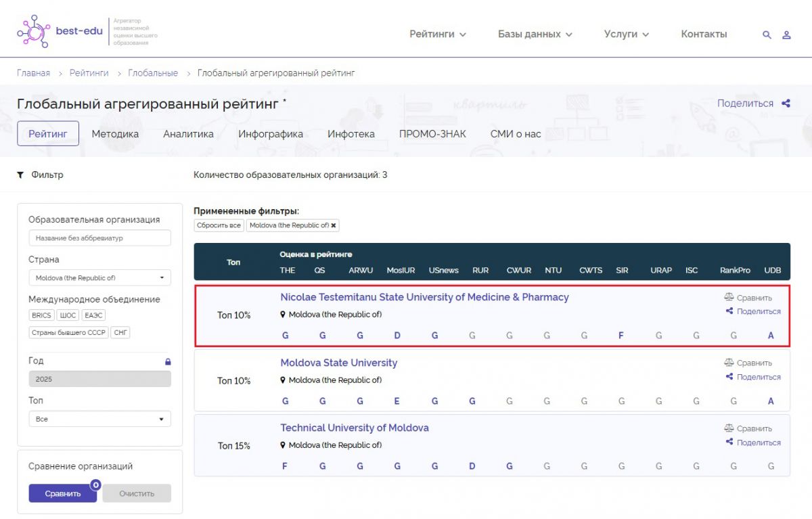Image resolution: width=812 pixels, height=519 pixels.
Task: Open the Топ dropdown set to Все
Action: click(99, 419)
